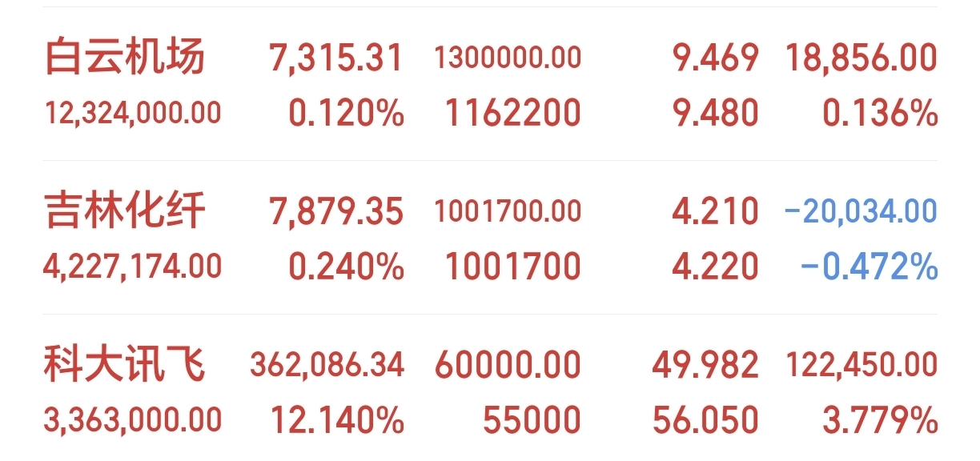Image resolution: width=980 pixels, height=461 pixels.
Task: Select 吉林化纤 market value 4,227,174.00
Action: 132,267
